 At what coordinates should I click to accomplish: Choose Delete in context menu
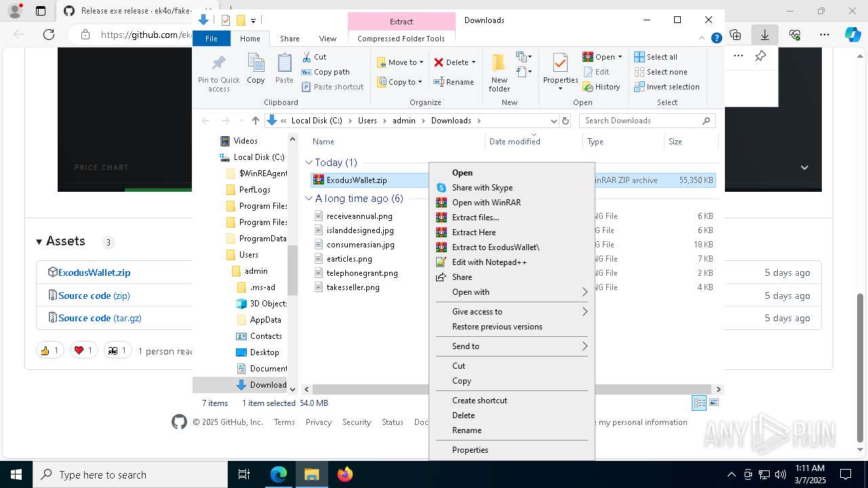coord(512,415)
